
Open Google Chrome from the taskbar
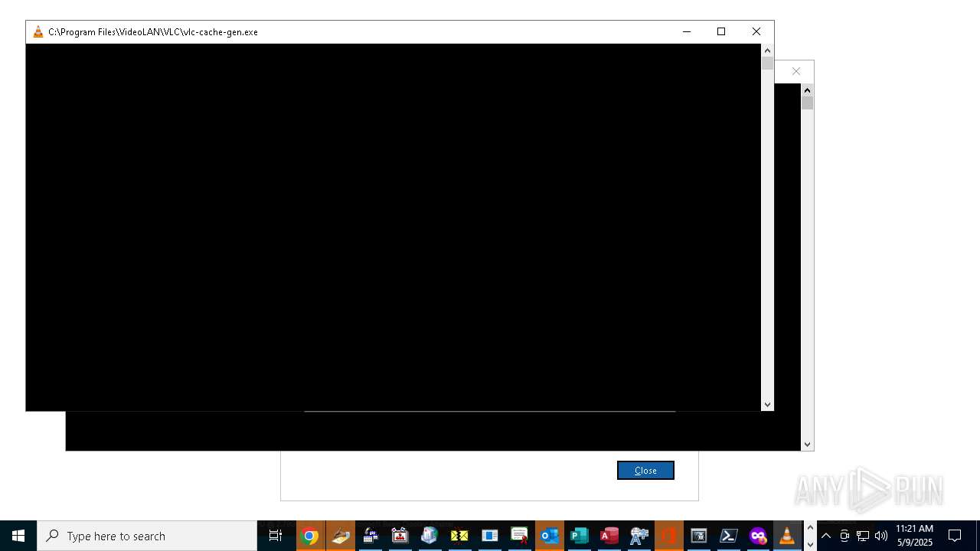click(310, 536)
